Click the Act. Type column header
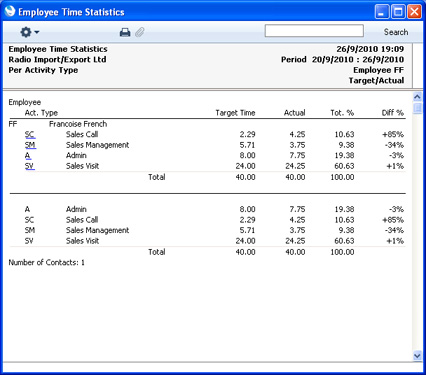Viewport: 426px width, 375px height. [x=41, y=113]
